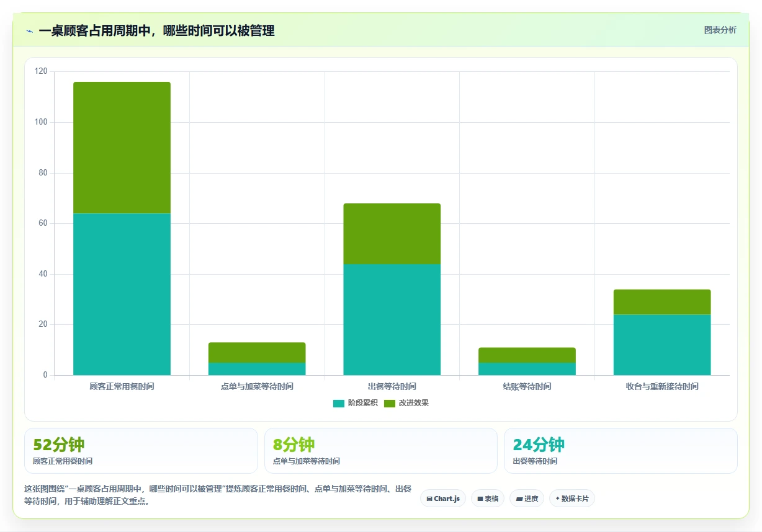Click the y-axis value 60

(43, 223)
